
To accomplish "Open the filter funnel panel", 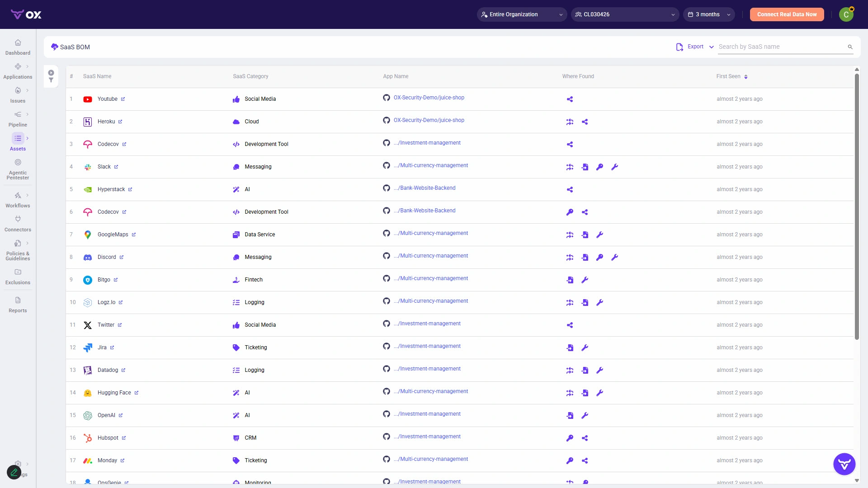I will coord(51,80).
